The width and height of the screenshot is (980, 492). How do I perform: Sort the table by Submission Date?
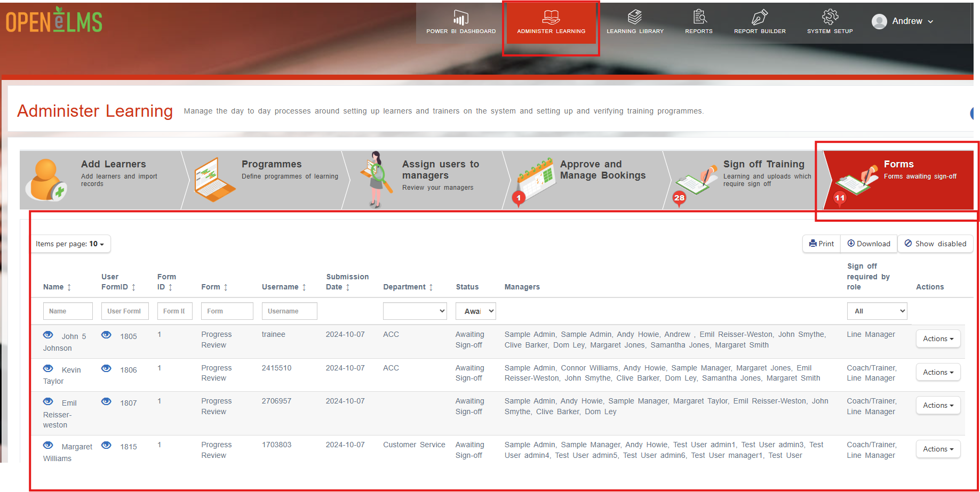pos(347,282)
